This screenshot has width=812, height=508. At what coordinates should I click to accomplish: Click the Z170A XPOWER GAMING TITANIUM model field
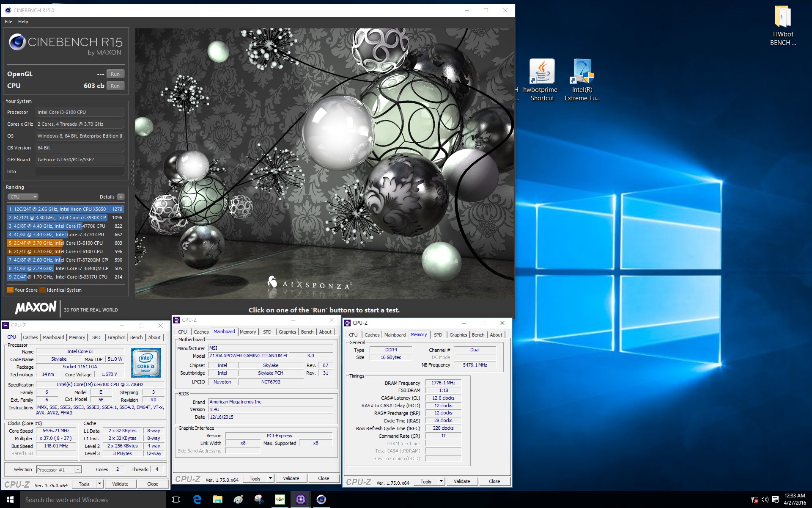click(x=248, y=356)
